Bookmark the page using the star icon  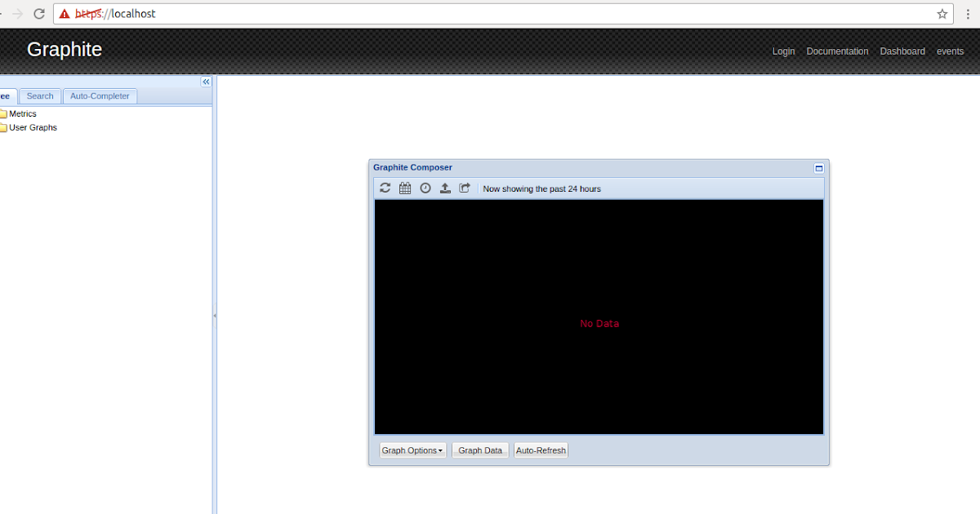point(942,14)
